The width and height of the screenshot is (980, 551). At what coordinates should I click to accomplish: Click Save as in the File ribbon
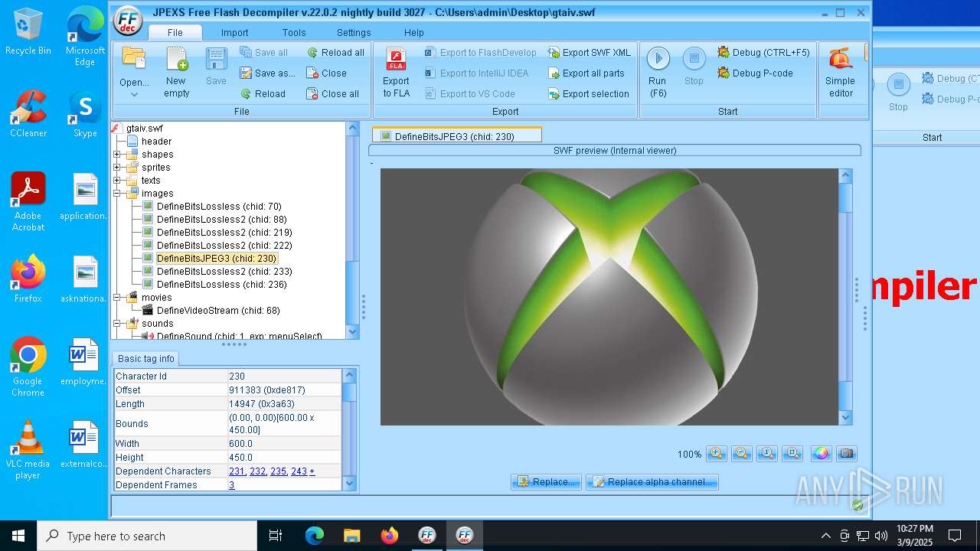[267, 73]
